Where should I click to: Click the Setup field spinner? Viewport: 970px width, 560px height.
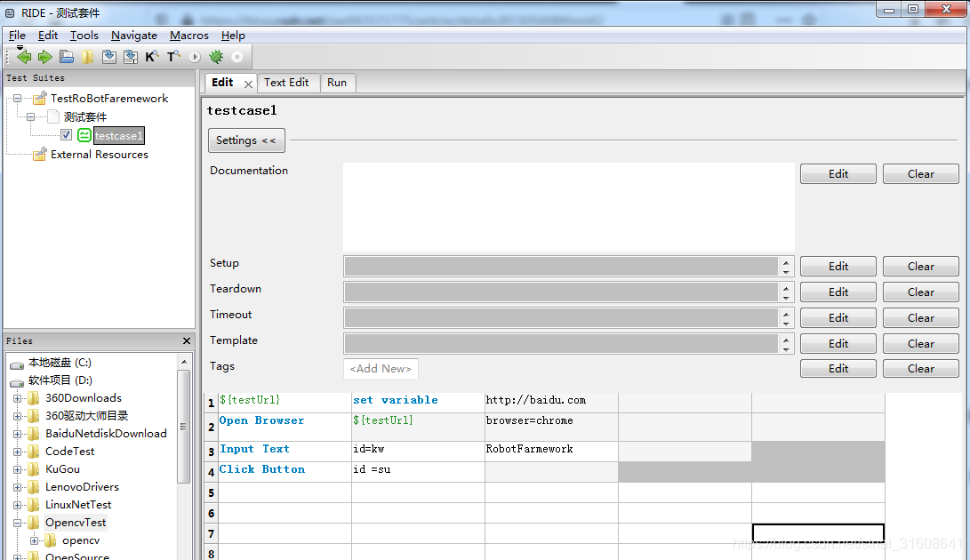(786, 267)
